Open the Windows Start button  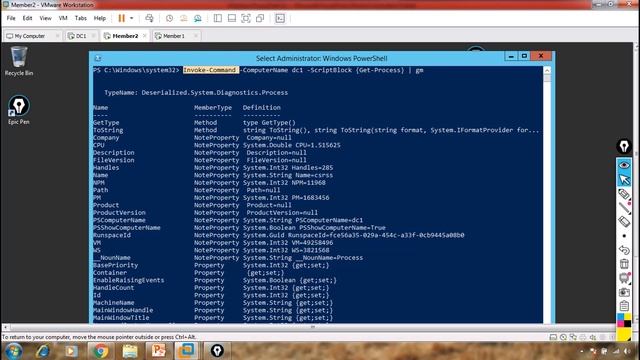tap(13, 351)
